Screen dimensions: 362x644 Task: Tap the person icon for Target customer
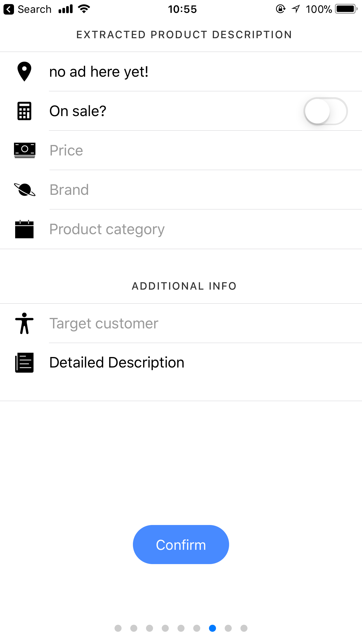click(24, 323)
